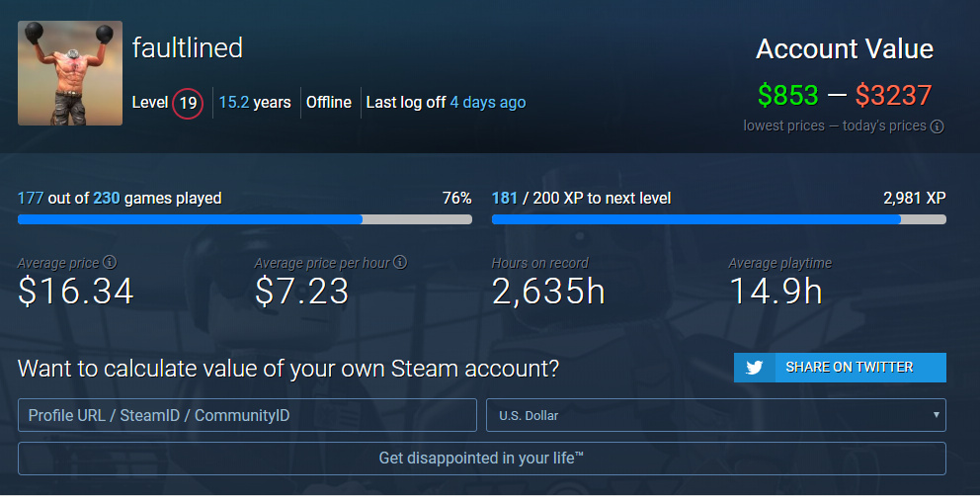This screenshot has width=980, height=503.
Task: Click the Twitter bird icon
Action: pos(755,368)
